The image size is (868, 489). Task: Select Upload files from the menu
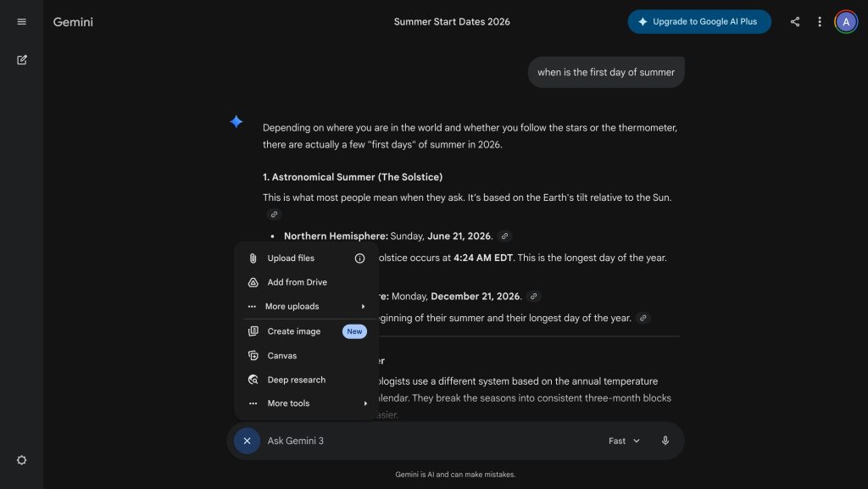coord(291,258)
